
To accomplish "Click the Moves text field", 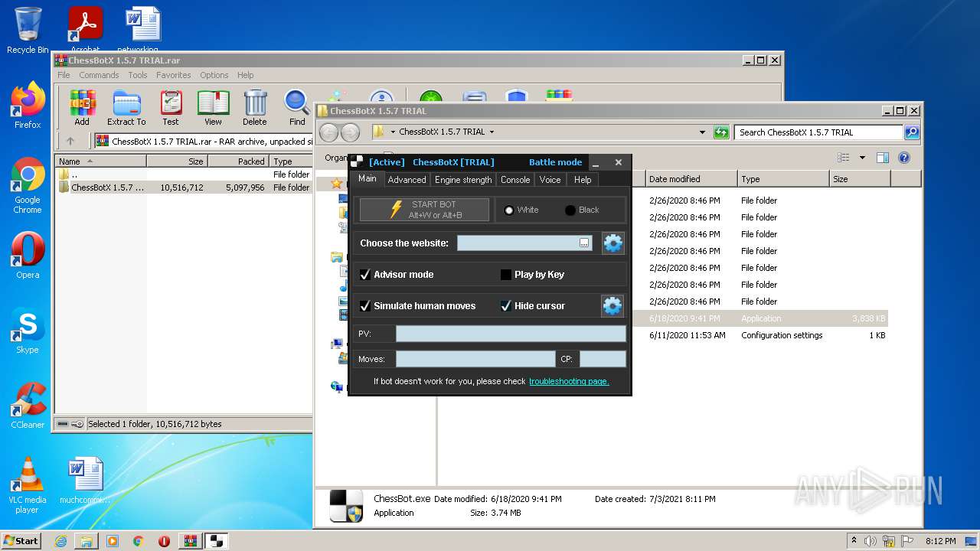I will tap(475, 359).
